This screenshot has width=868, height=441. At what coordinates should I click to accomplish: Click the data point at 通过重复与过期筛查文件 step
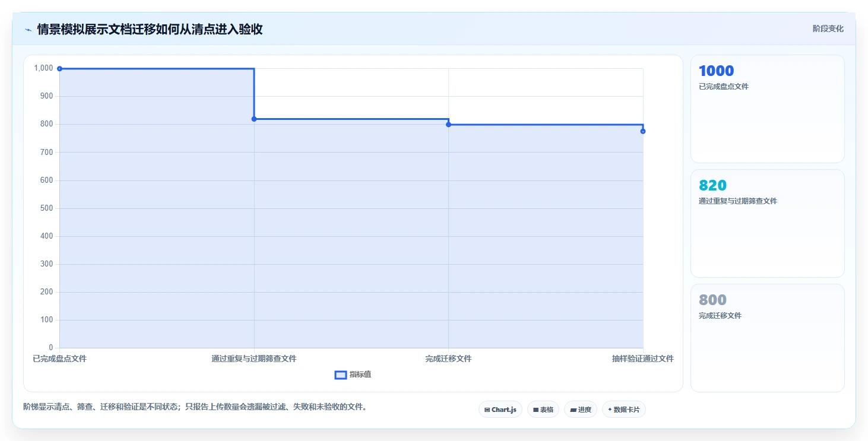pos(254,119)
